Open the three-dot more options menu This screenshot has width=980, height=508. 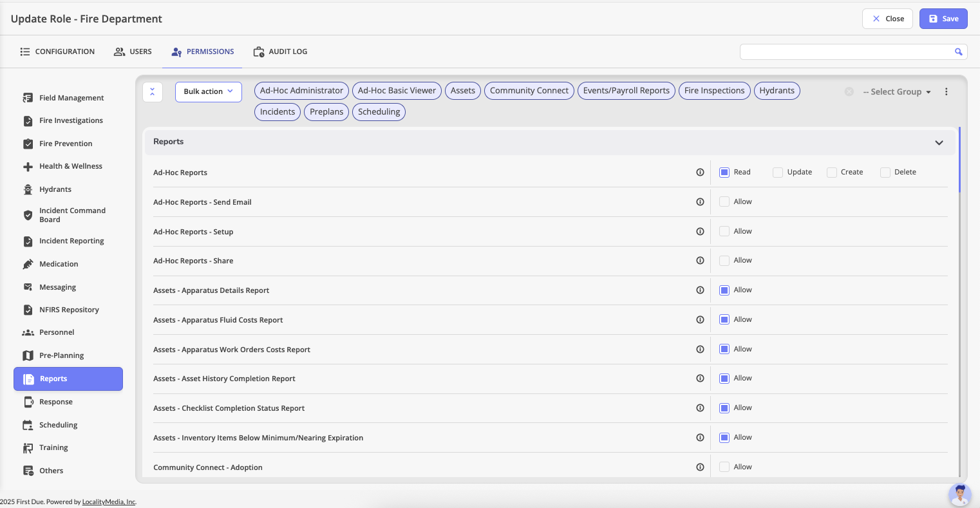[x=947, y=91]
